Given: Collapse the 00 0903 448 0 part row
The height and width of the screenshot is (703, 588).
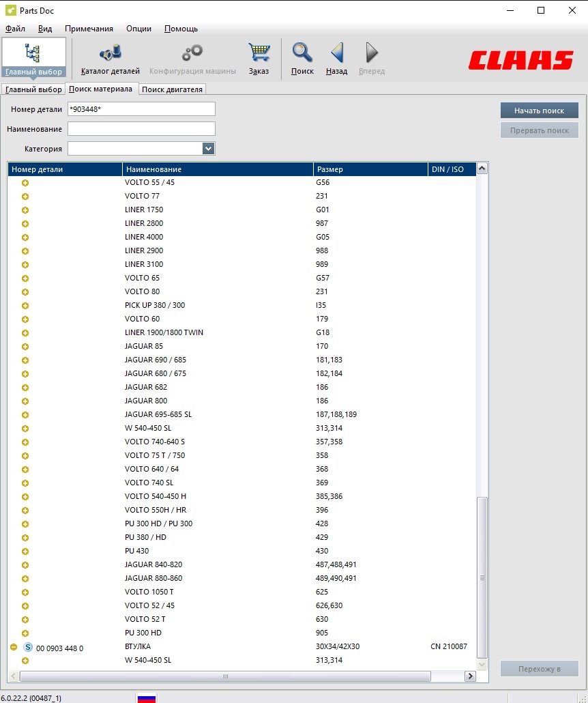Looking at the screenshot, I should point(14,647).
